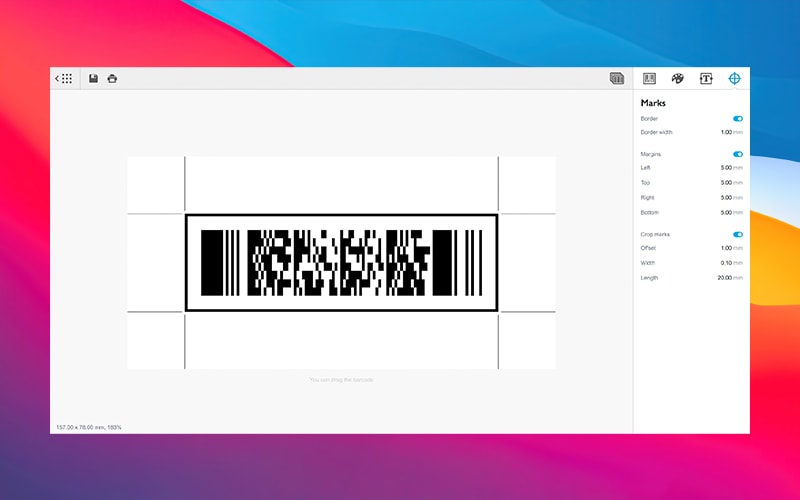Toggle the side panel view icon
The width and height of the screenshot is (800, 500).
click(617, 78)
